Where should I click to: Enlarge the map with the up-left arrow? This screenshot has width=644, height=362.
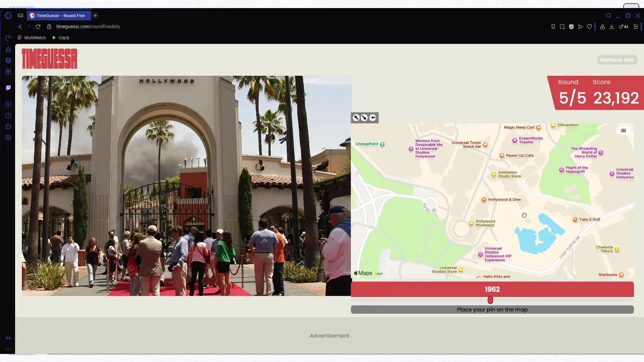tap(356, 118)
